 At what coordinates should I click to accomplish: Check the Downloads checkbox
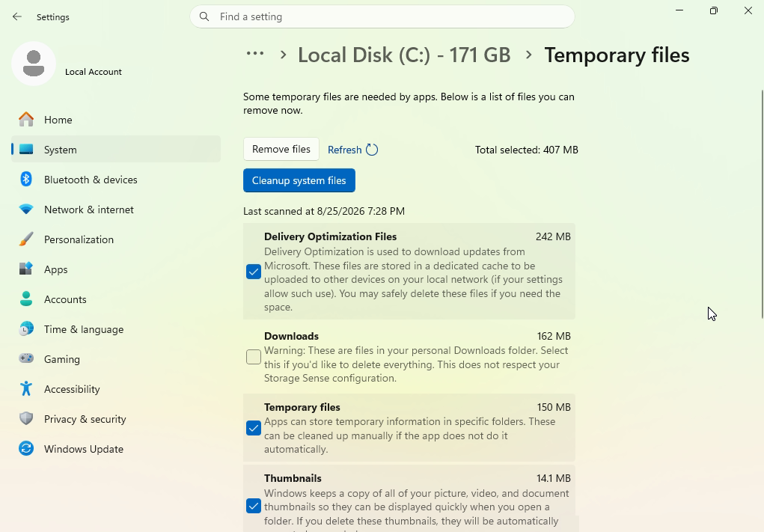coord(254,357)
